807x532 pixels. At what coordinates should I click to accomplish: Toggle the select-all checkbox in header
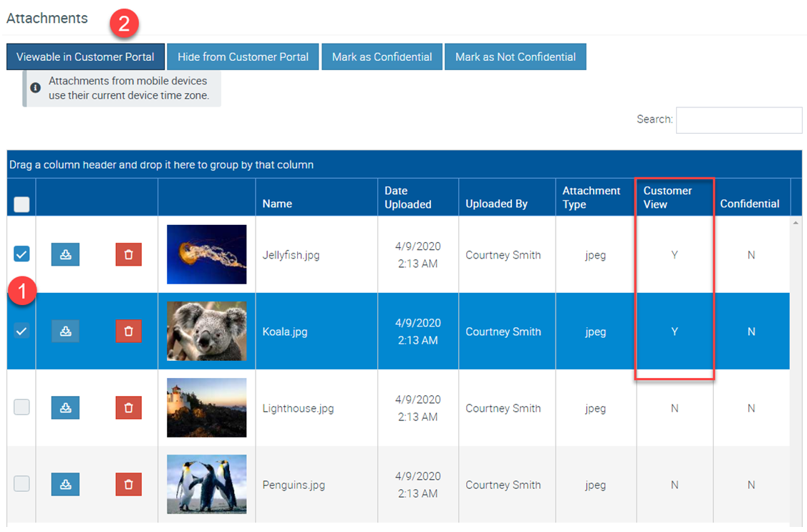tap(21, 204)
